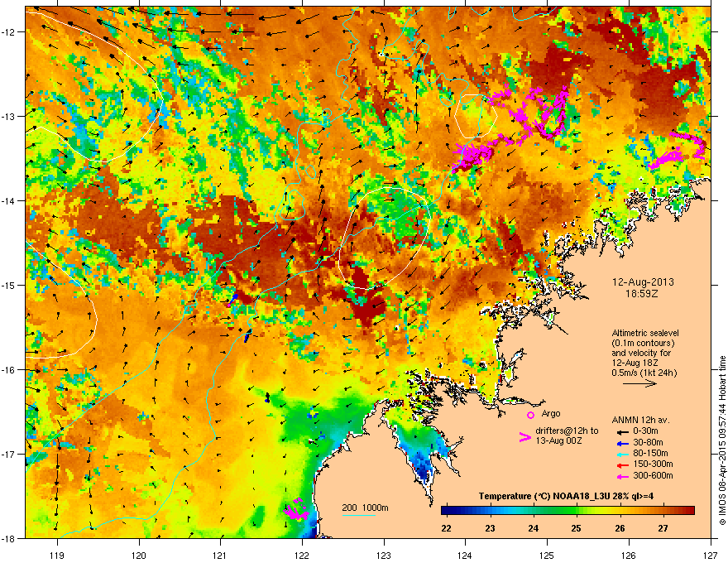Click the '200 1000m' isobath legend text

(x=365, y=508)
